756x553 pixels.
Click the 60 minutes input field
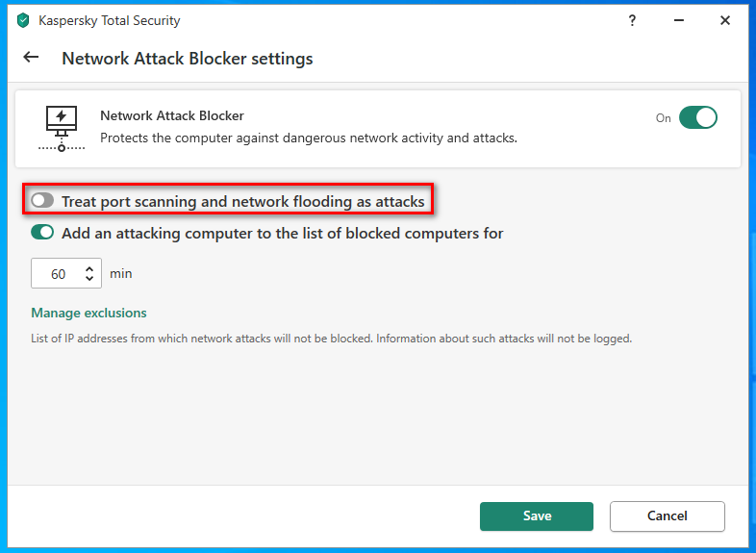tap(59, 274)
